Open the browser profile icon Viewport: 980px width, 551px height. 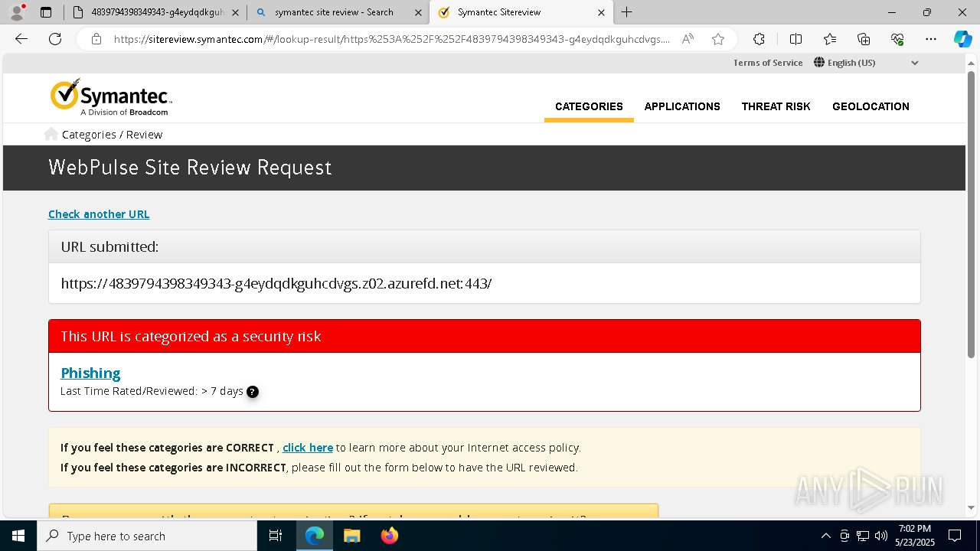point(17,12)
